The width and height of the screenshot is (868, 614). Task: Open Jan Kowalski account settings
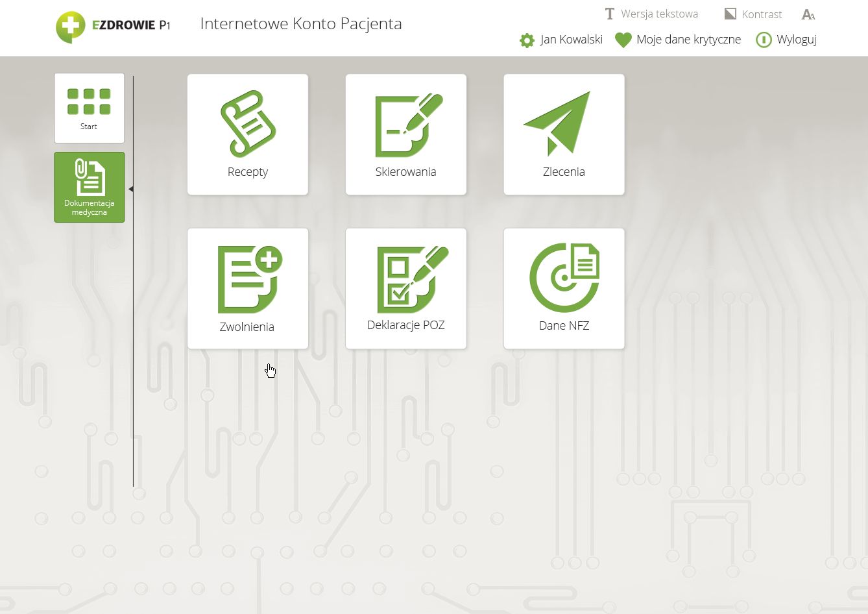(561, 40)
